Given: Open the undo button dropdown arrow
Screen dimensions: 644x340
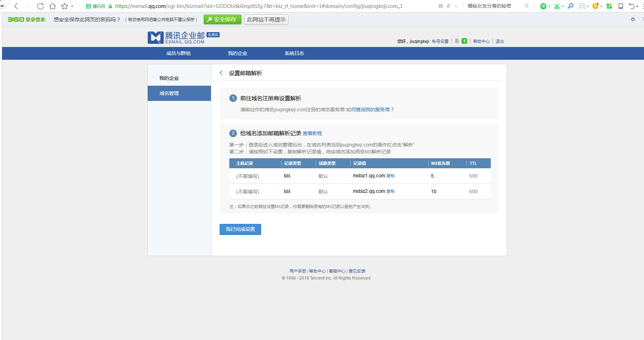Looking at the screenshot, I should (637, 6).
